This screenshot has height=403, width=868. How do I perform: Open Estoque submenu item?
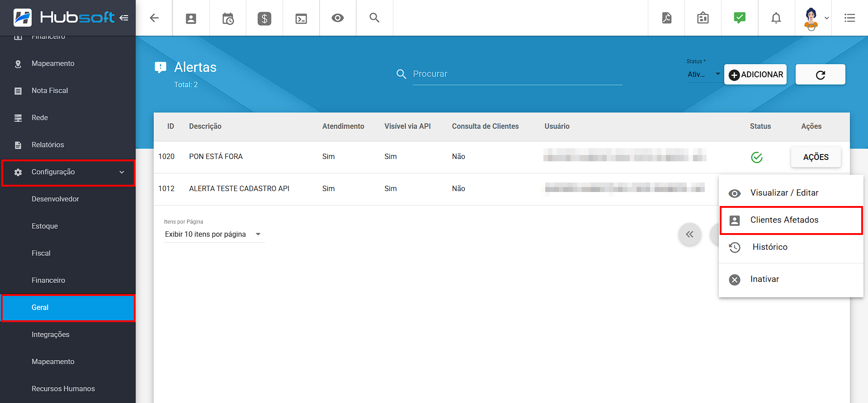[x=68, y=226]
